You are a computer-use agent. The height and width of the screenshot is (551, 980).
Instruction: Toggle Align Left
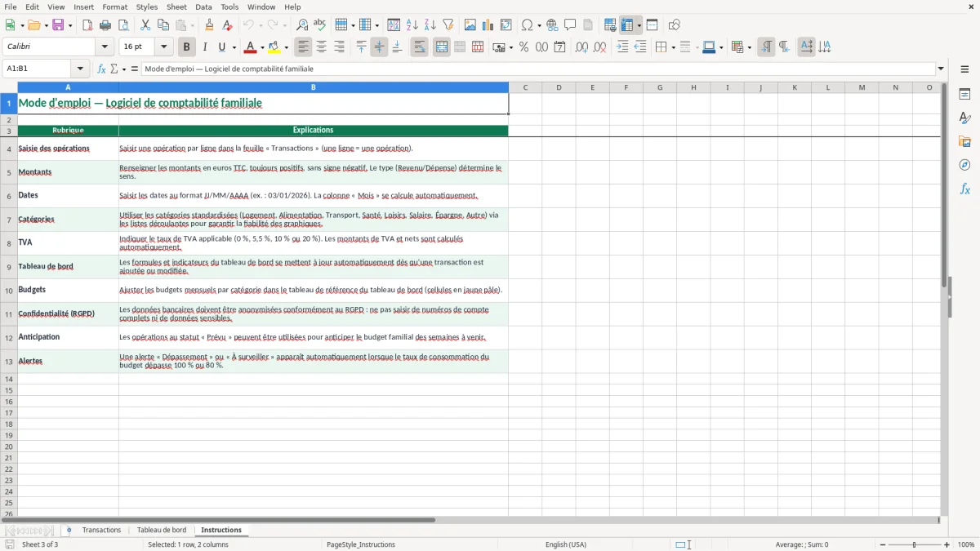click(x=304, y=47)
